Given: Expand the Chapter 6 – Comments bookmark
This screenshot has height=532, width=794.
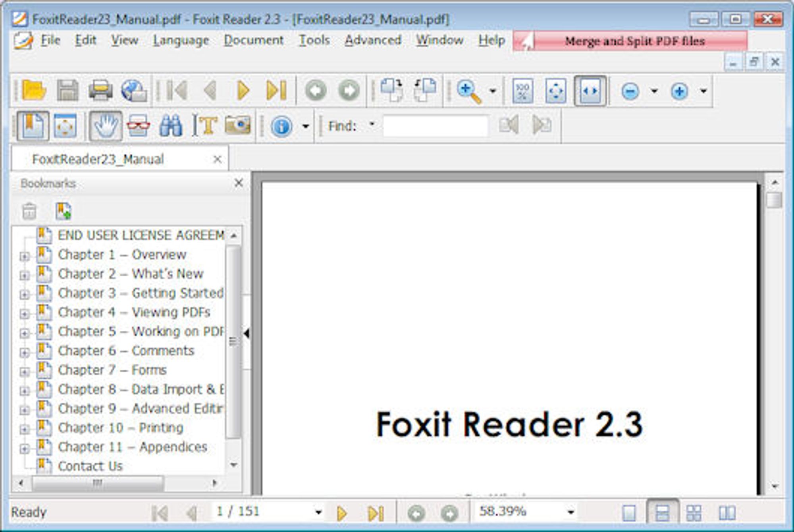Looking at the screenshot, I should [x=24, y=352].
